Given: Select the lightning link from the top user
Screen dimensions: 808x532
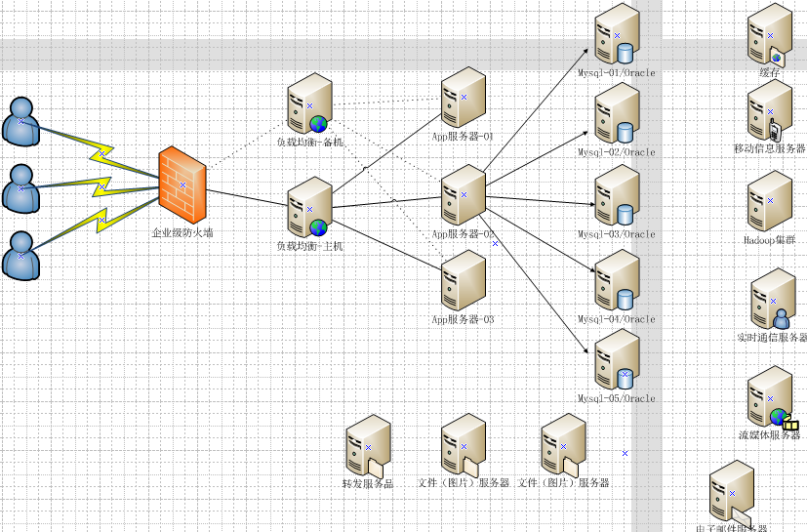Looking at the screenshot, I should point(103,154).
